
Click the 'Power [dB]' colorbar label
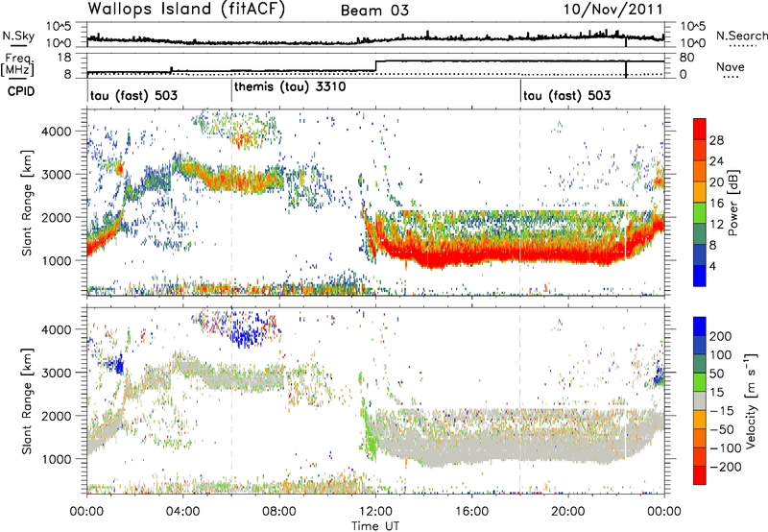[x=732, y=203]
